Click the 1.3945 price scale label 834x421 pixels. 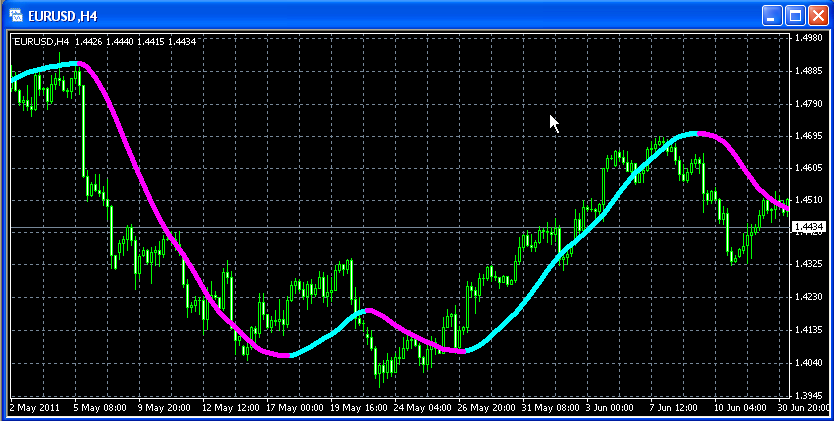(810, 395)
